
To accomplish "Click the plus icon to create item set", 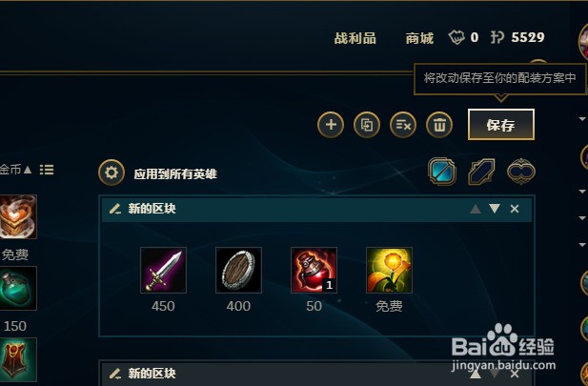I will click(331, 125).
